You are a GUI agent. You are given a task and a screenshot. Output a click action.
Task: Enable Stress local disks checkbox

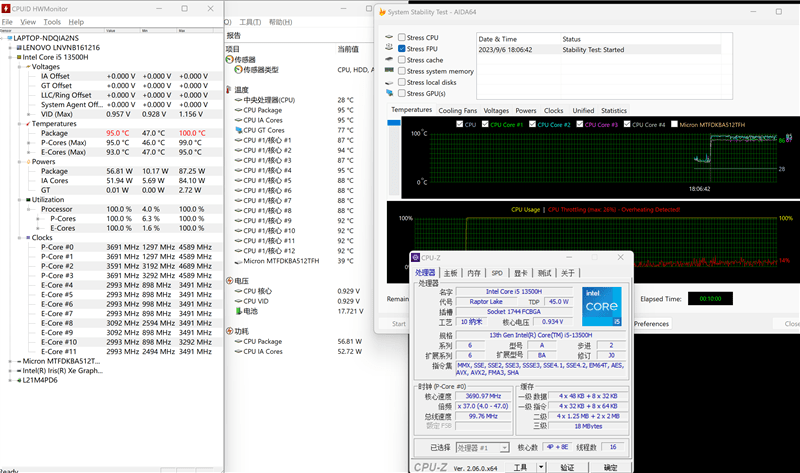(402, 82)
